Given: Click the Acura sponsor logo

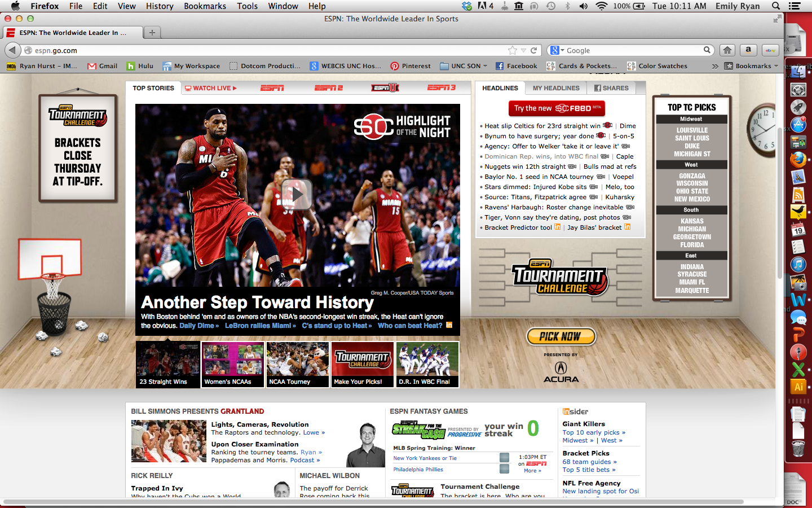Looking at the screenshot, I should [561, 372].
